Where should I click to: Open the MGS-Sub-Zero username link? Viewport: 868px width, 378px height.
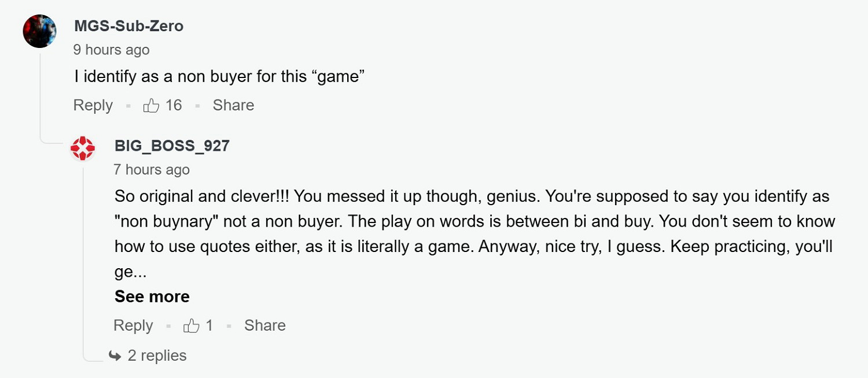(128, 26)
